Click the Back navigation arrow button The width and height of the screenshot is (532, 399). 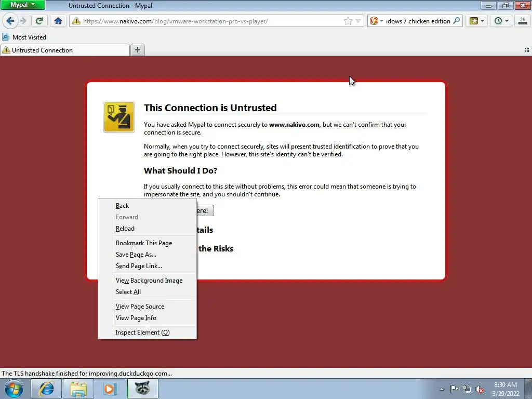pyautogui.click(x=10, y=21)
